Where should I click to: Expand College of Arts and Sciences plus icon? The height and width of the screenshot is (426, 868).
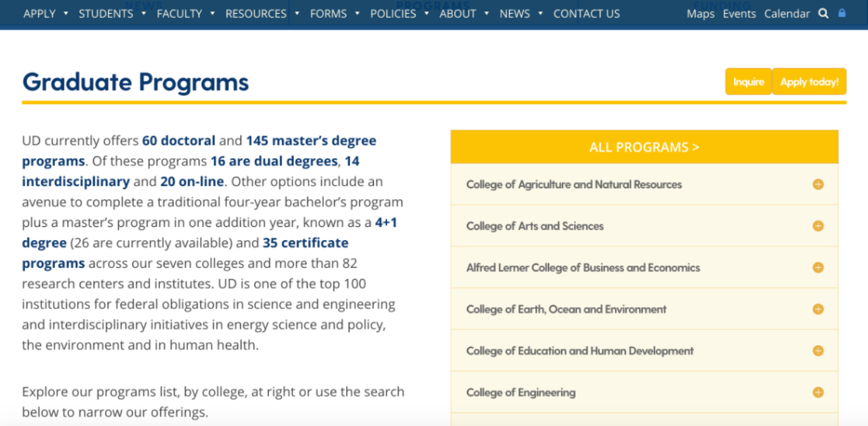tap(818, 226)
